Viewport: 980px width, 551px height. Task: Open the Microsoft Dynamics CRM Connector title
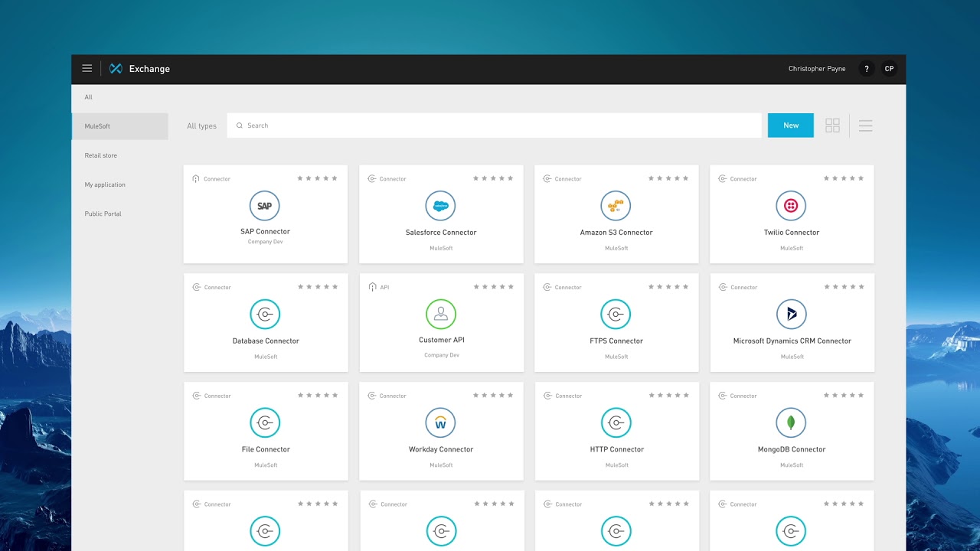click(x=792, y=341)
